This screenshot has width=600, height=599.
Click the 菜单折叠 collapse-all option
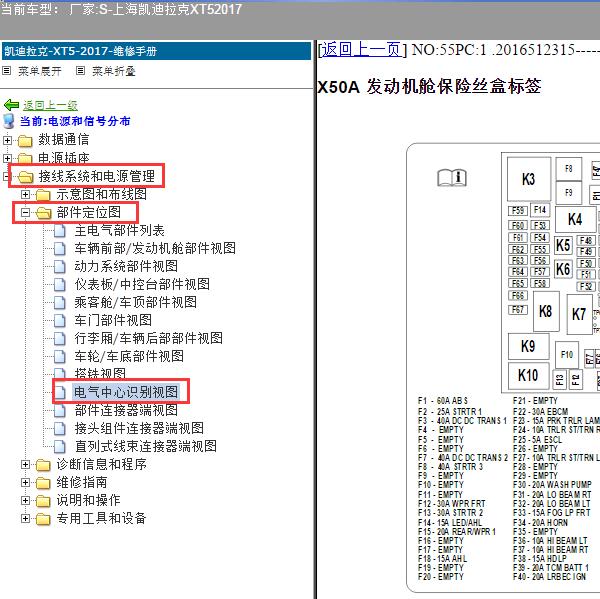click(x=114, y=71)
